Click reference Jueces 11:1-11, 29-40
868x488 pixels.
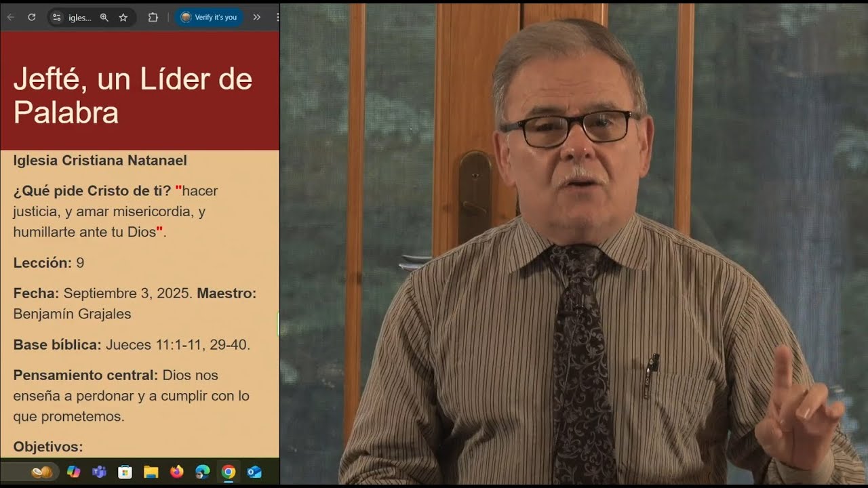(x=178, y=344)
